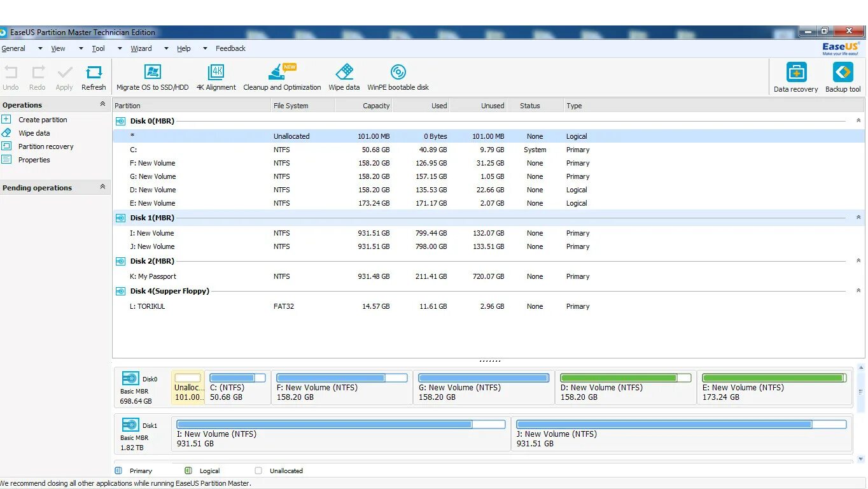Screen dimensions: 868x489
Task: Click the Create partition icon in Operations
Action: coord(6,119)
